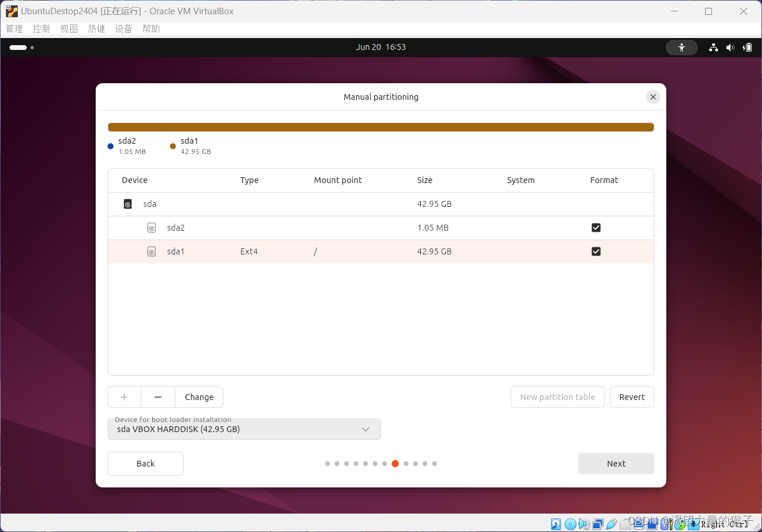
Task: Click the System column header
Action: 521,180
